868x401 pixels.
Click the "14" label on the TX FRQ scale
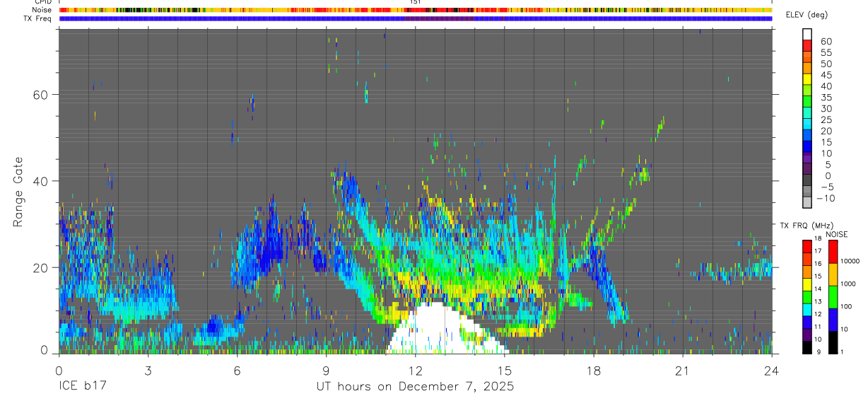[818, 289]
